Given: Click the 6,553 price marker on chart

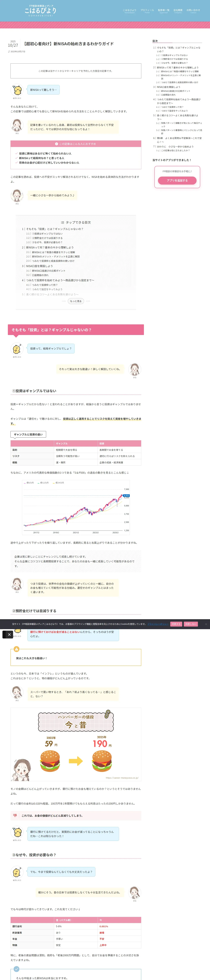Looking at the screenshot, I should [x=127, y=496].
